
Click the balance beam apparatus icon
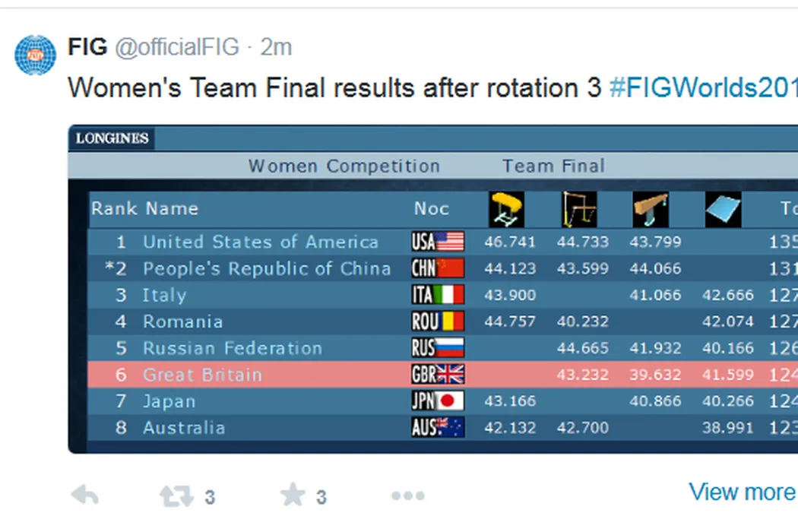pyautogui.click(x=651, y=209)
